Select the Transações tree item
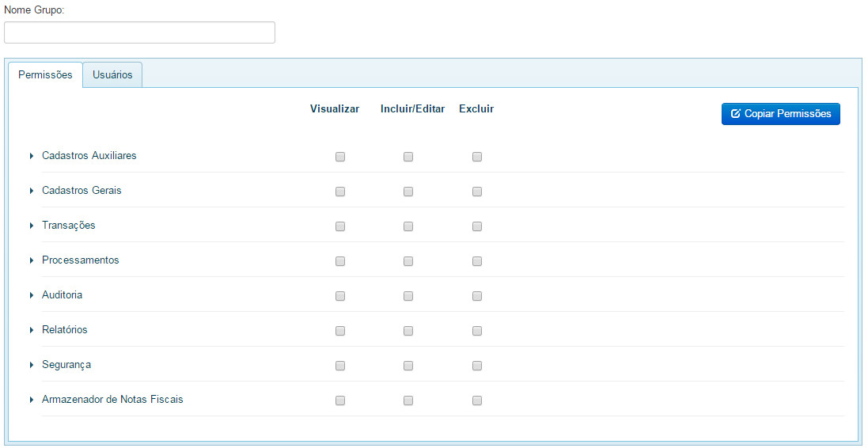This screenshot has height=448, width=868. 69,226
